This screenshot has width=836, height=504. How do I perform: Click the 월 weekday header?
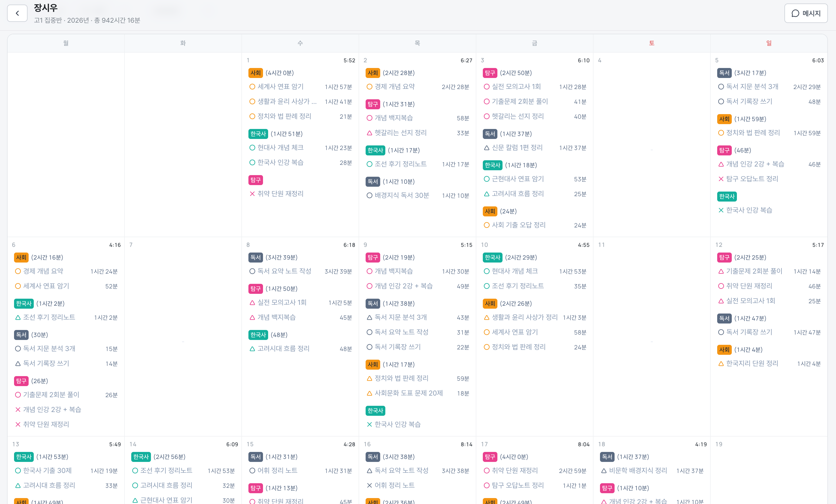(66, 43)
